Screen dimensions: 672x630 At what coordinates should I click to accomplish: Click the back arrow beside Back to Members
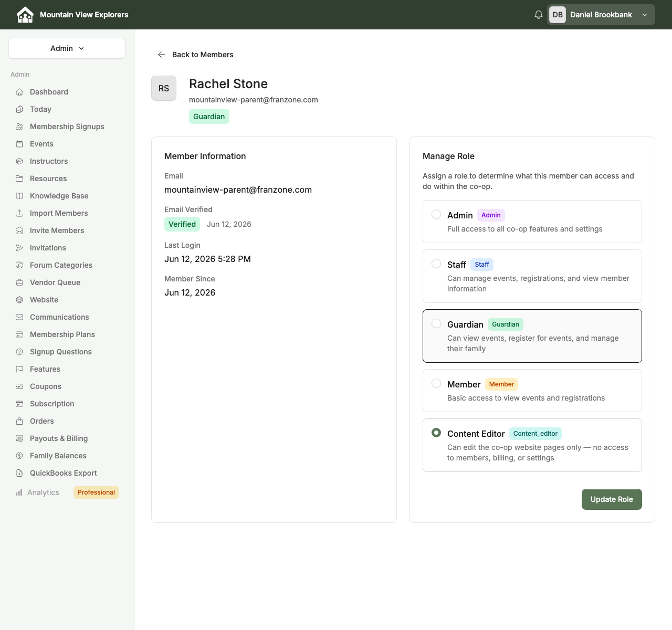pyautogui.click(x=162, y=55)
